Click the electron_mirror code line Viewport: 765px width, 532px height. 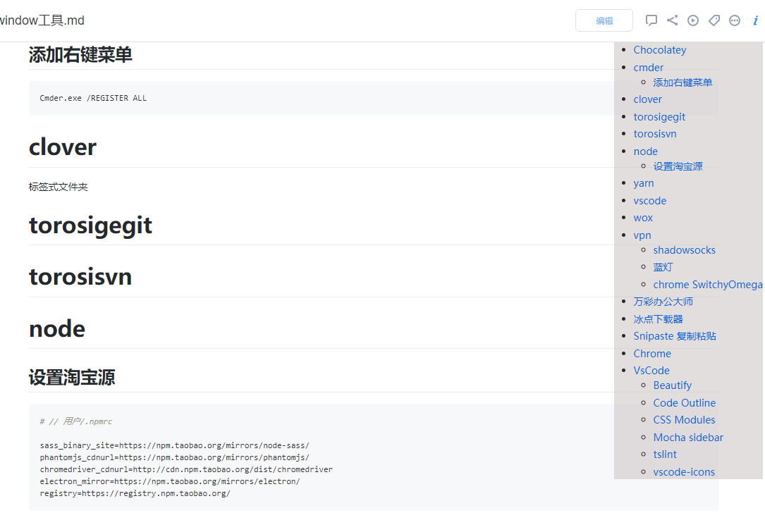click(170, 481)
